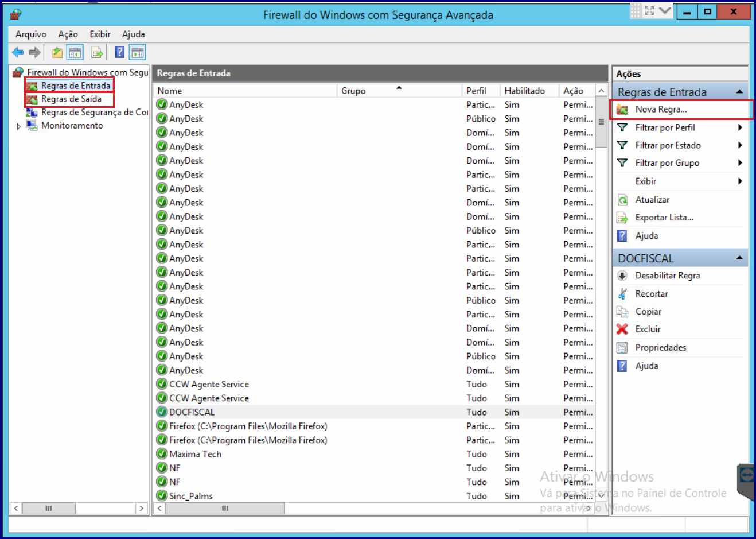The height and width of the screenshot is (539, 756).
Task: Toggle the console tree pane icon
Action: 75,52
